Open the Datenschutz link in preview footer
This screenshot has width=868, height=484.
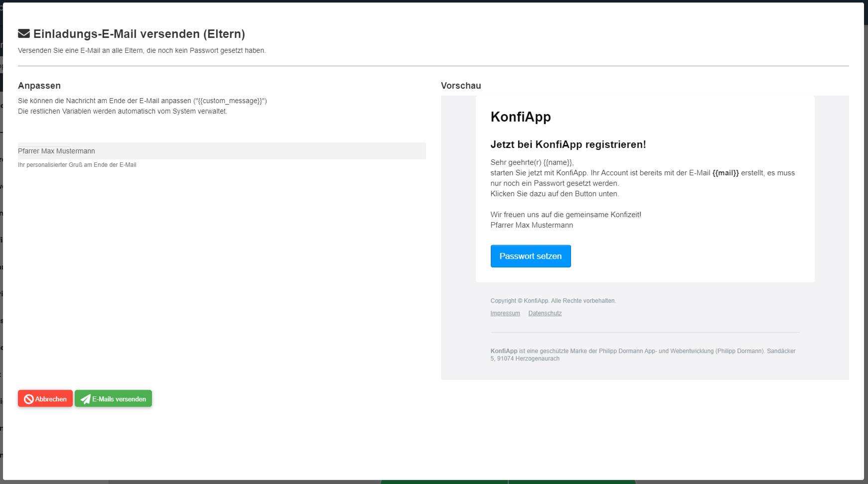[x=545, y=313]
